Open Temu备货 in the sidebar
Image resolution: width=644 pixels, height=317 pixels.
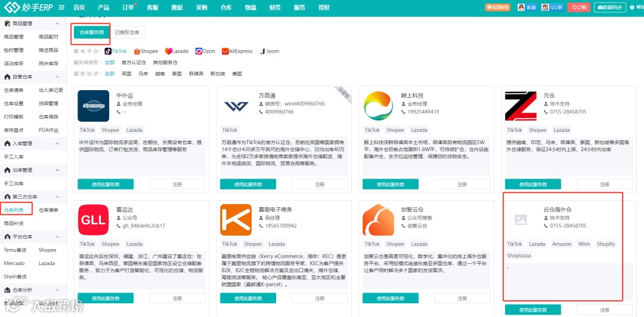click(x=15, y=250)
